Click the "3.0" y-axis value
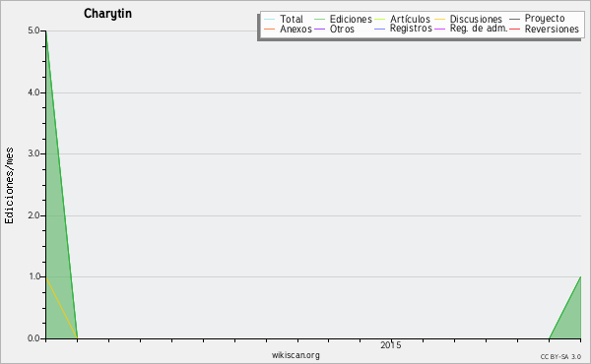591x364 pixels. tap(33, 153)
